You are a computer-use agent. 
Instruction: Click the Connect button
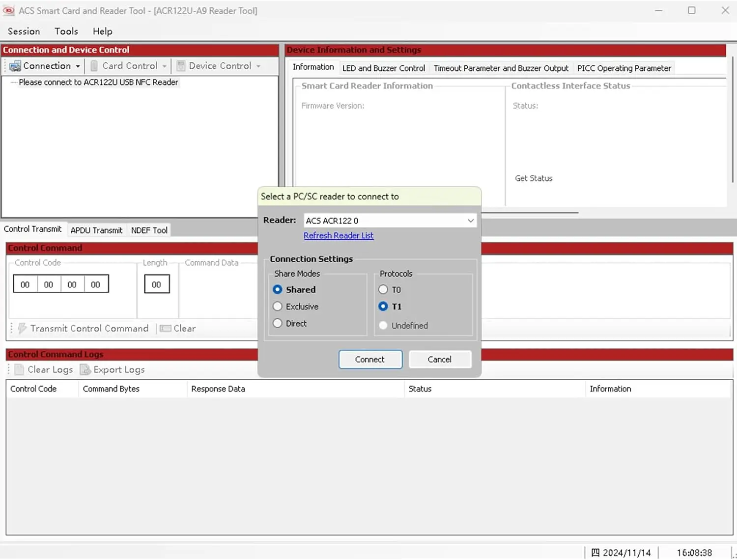[x=370, y=360]
